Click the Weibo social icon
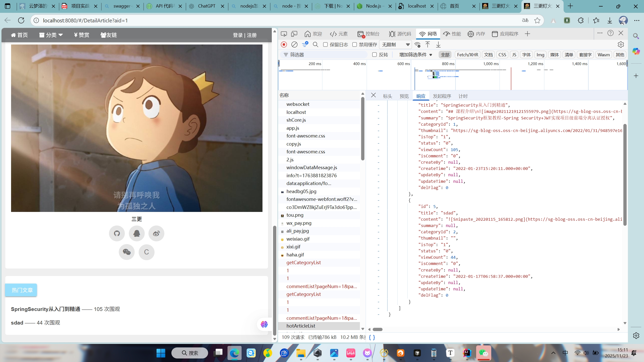This screenshot has height=362, width=644. [156, 233]
